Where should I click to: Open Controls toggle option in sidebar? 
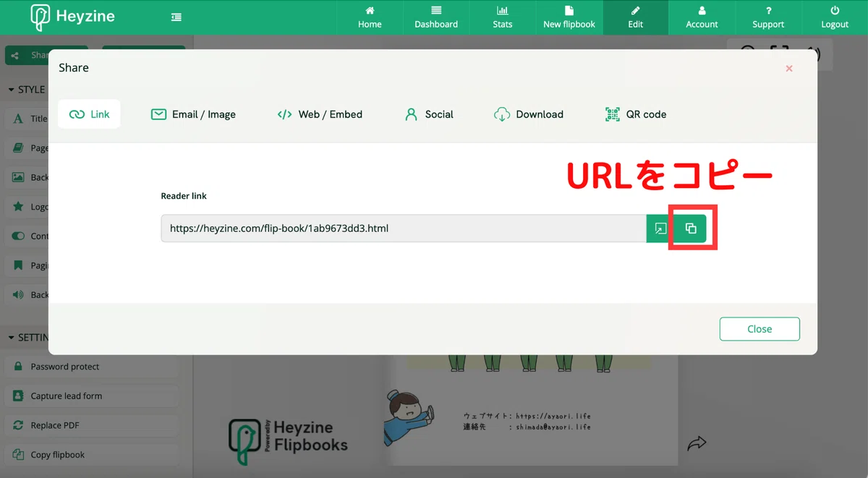(x=27, y=236)
